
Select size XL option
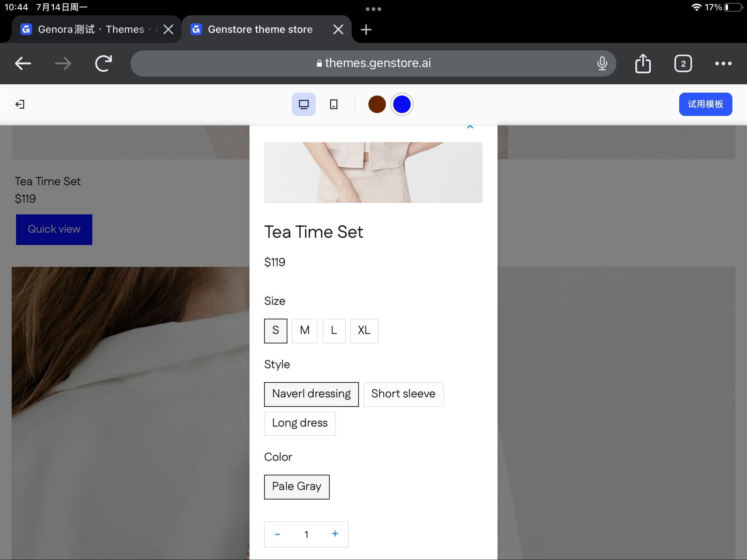364,331
